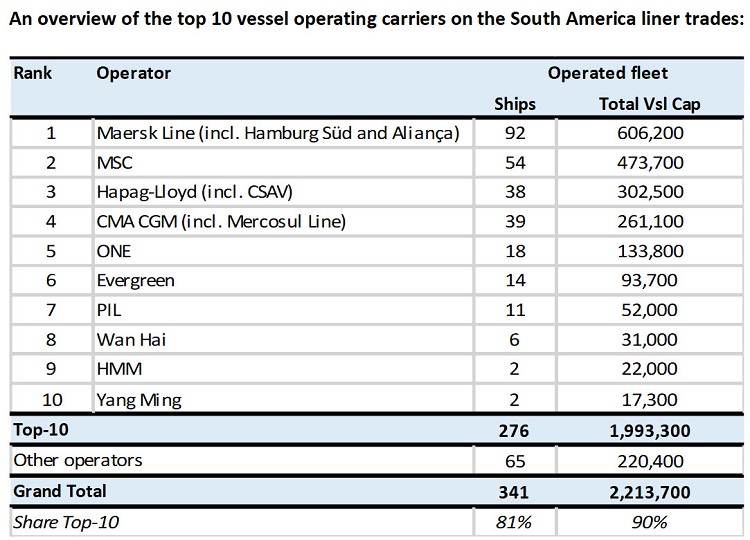The width and height of the screenshot is (750, 540).
Task: Click the capacity value 133,800
Action: 650,251
